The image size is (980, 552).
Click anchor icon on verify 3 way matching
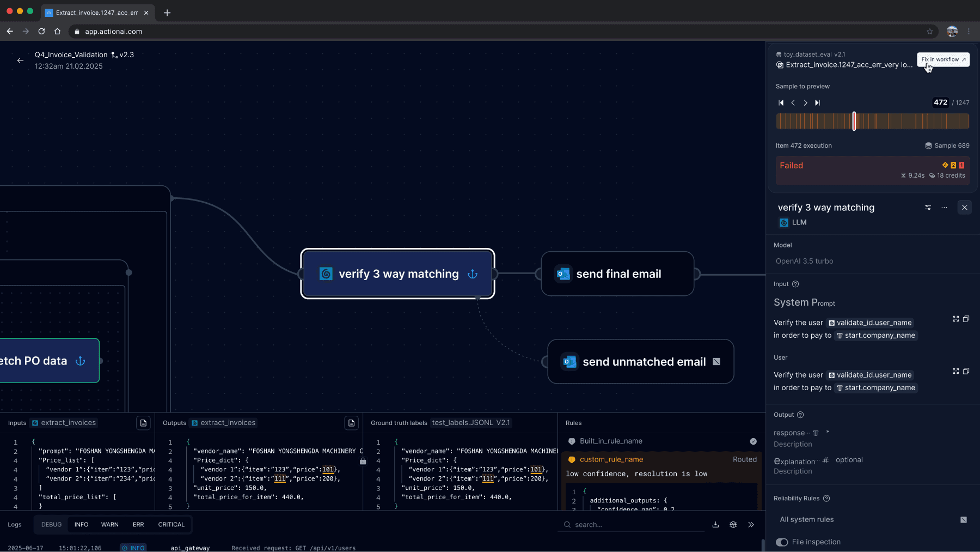(x=473, y=274)
